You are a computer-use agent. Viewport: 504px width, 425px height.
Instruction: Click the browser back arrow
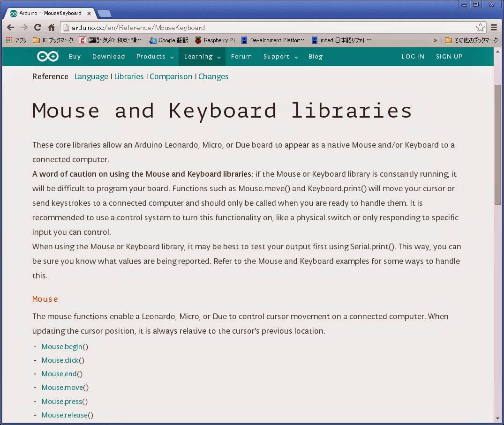[x=11, y=28]
